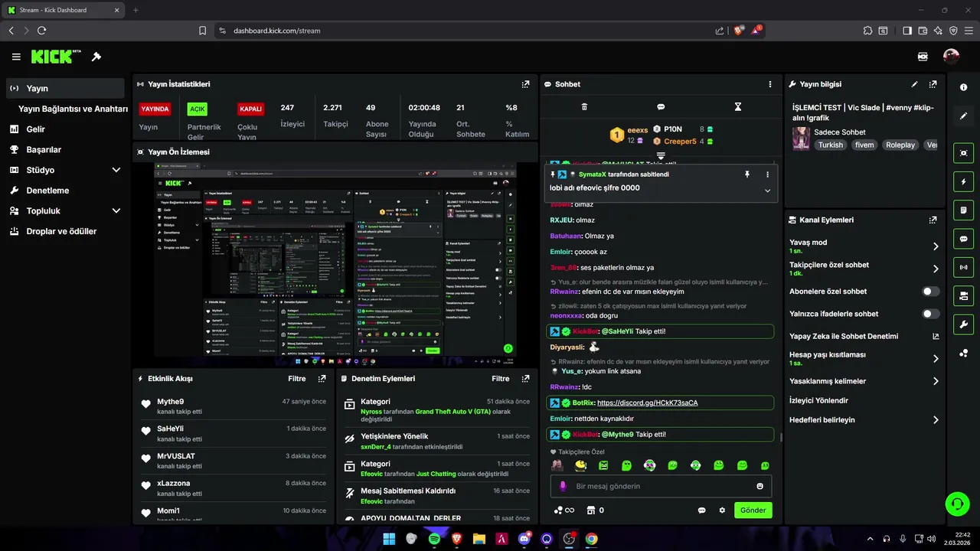The width and height of the screenshot is (980, 551).
Task: Open Hedefleri belirleyin arrow
Action: [x=936, y=420]
